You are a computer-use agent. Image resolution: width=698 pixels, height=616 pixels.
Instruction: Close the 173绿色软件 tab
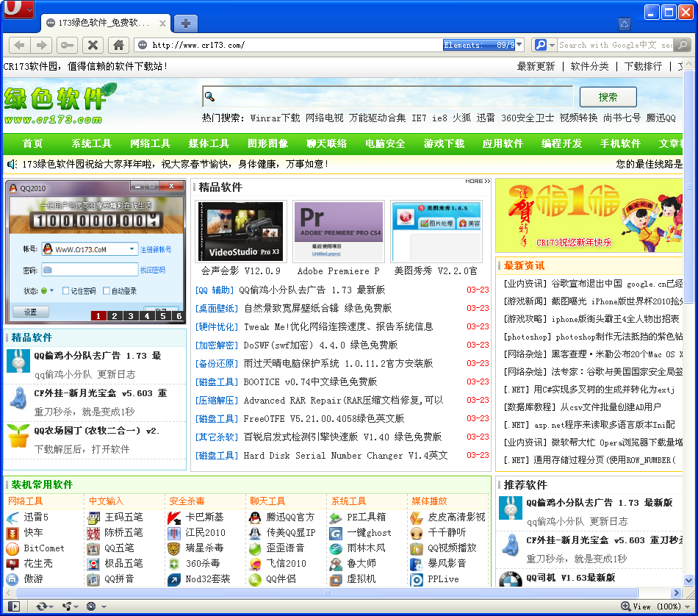coord(162,24)
